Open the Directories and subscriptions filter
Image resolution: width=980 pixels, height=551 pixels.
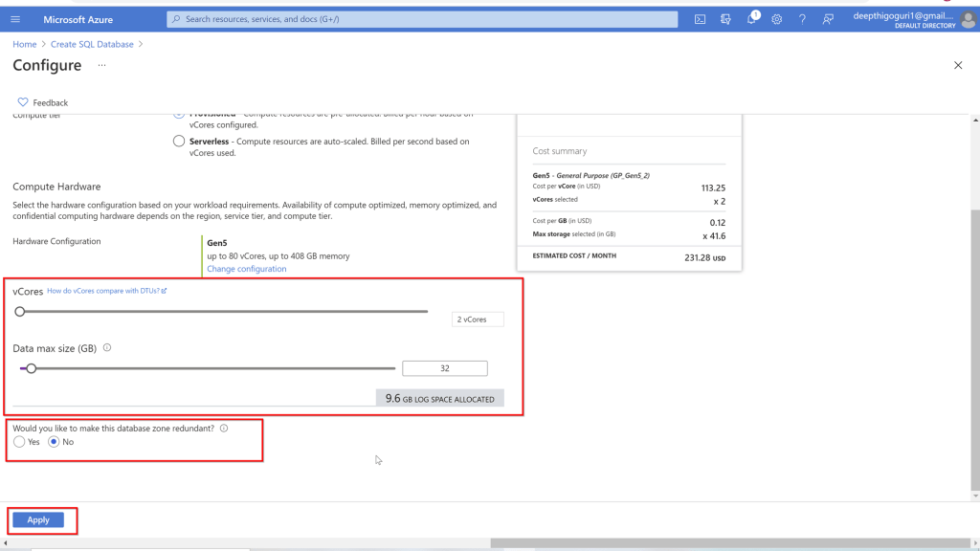(725, 19)
